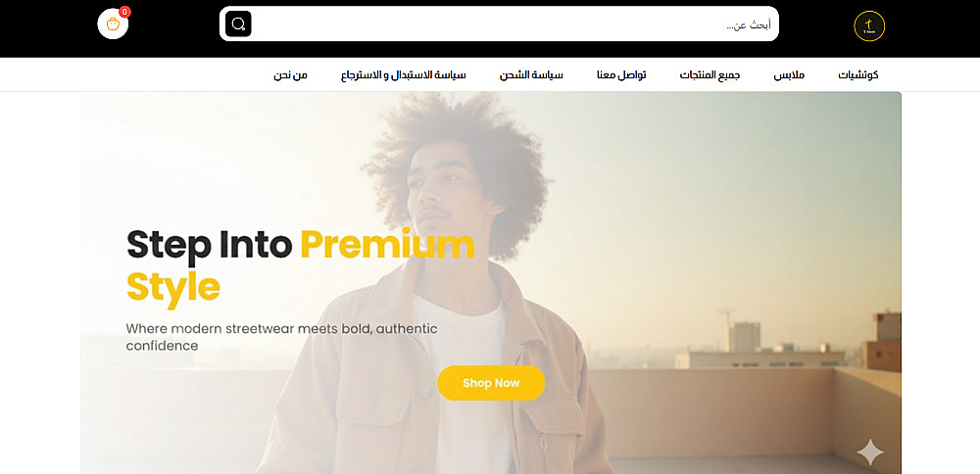Click the distant building in banner photo
Screen dimensions: 980x474
pyautogui.click(x=745, y=337)
